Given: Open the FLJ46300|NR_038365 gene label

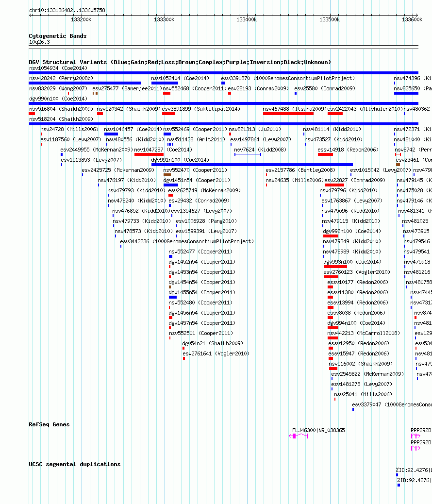Looking at the screenshot, I should pos(318,430).
